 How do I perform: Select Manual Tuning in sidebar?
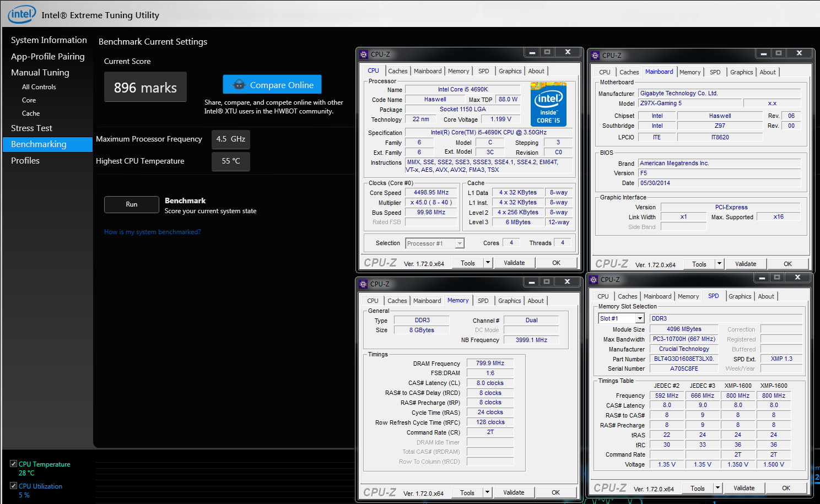point(40,73)
